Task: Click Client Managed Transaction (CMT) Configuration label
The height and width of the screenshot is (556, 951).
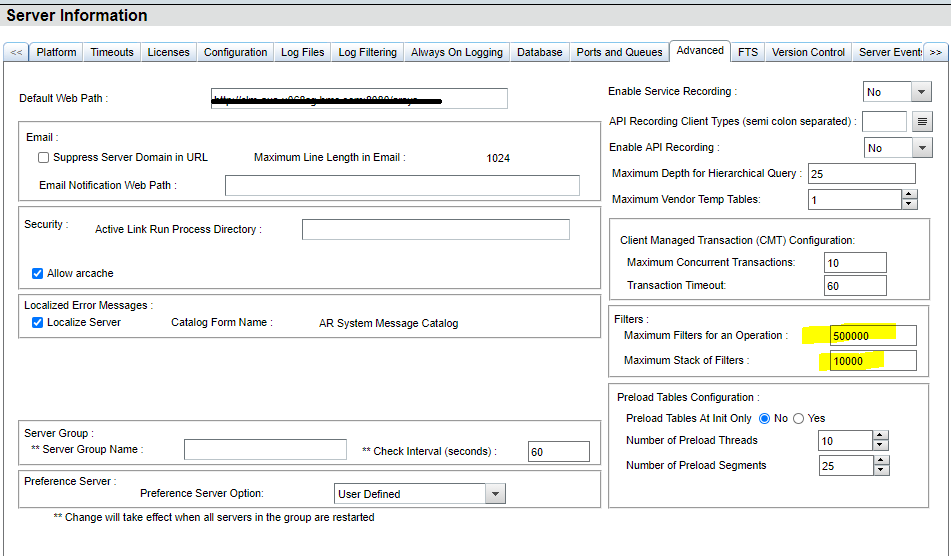Action: [738, 241]
